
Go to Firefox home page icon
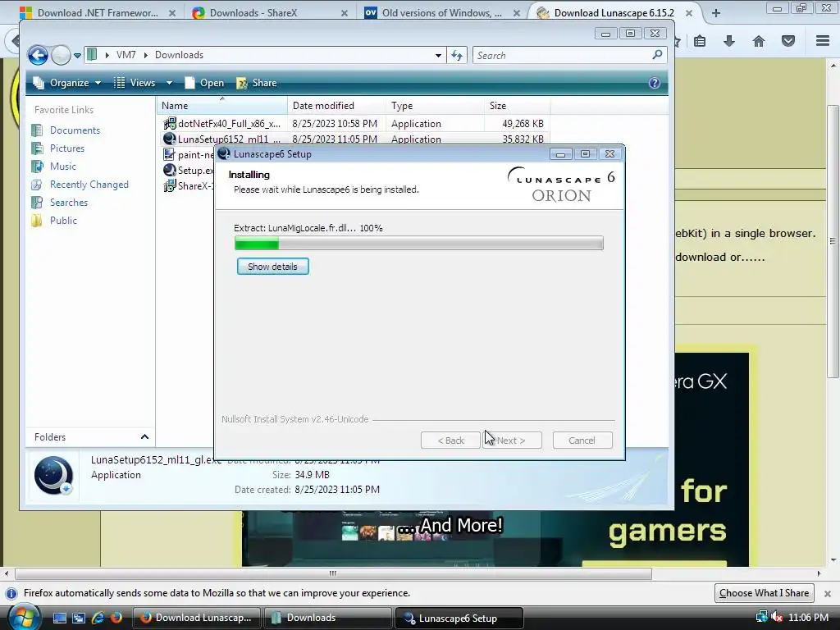tap(759, 41)
